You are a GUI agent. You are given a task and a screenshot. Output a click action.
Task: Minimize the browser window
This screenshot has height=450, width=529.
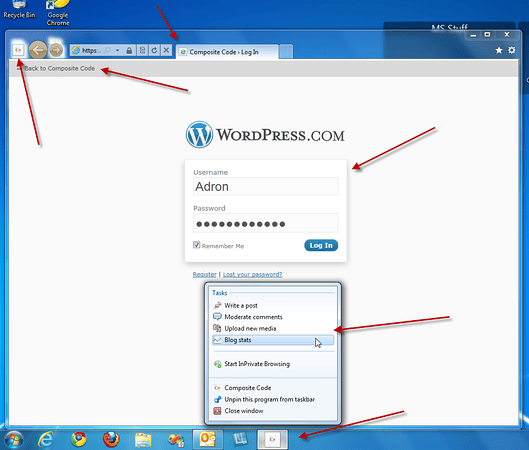coord(473,35)
